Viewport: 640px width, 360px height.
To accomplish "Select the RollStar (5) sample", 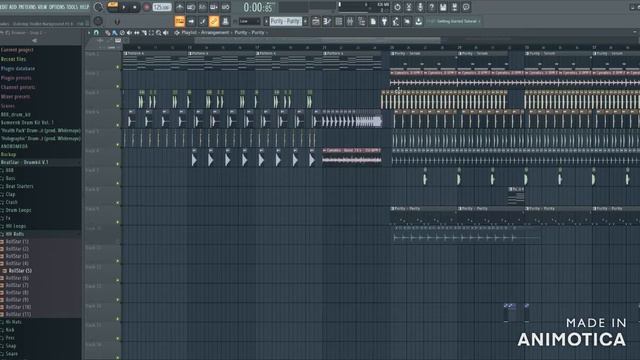I will tap(20, 271).
